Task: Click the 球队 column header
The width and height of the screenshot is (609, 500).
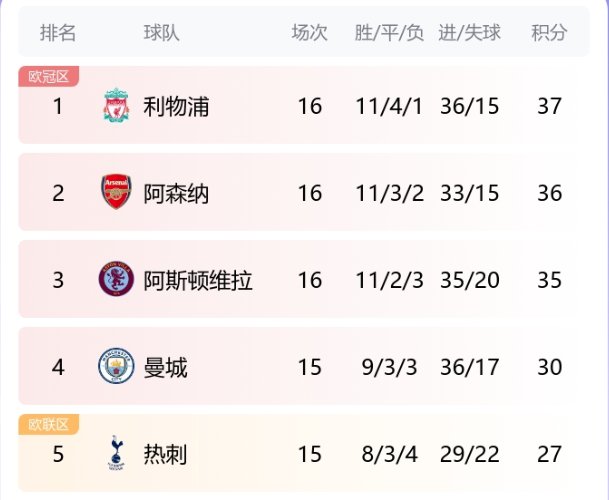Action: 162,33
